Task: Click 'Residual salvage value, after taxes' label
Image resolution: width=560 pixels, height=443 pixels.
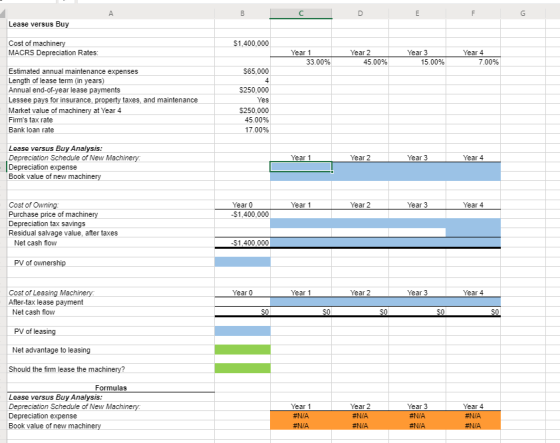Action: (x=63, y=233)
